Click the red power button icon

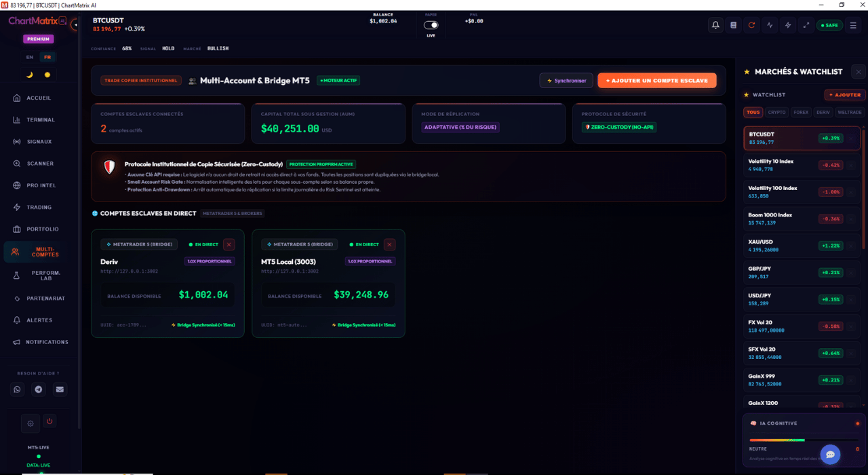tap(50, 421)
